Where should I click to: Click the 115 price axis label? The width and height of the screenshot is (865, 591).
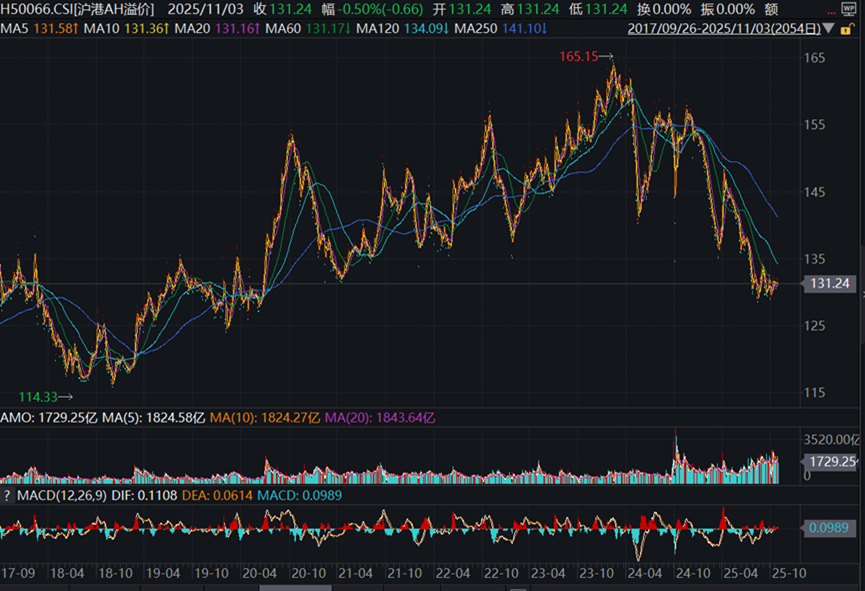pyautogui.click(x=815, y=393)
